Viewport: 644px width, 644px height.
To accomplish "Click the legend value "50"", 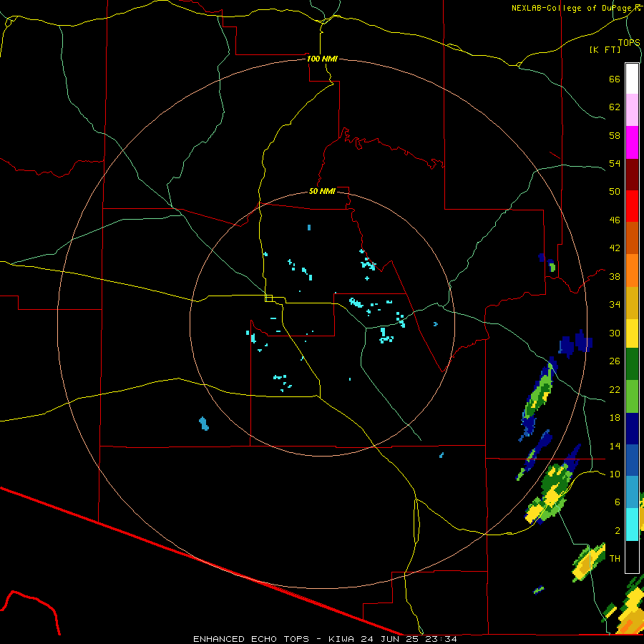I will tap(615, 191).
